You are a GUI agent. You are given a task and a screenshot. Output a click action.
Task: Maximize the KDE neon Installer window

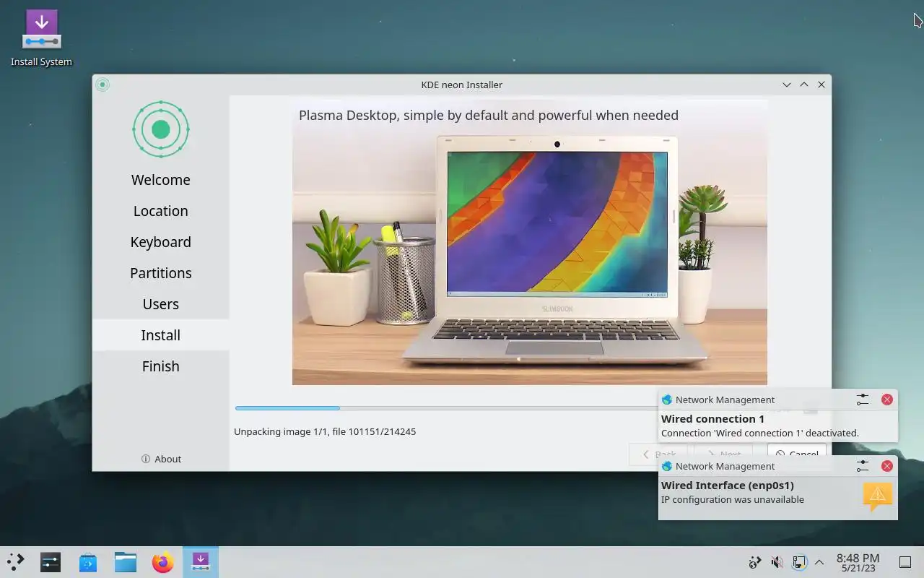tap(804, 85)
